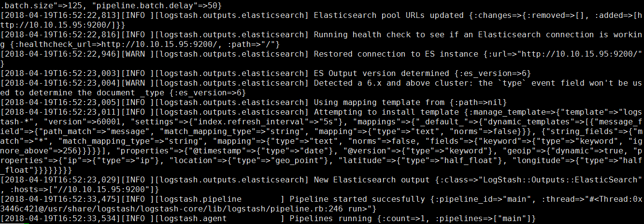Click the '[logstash.pipeline' logger name
Viewport: 644px width, 224px height.
[x=198, y=199]
